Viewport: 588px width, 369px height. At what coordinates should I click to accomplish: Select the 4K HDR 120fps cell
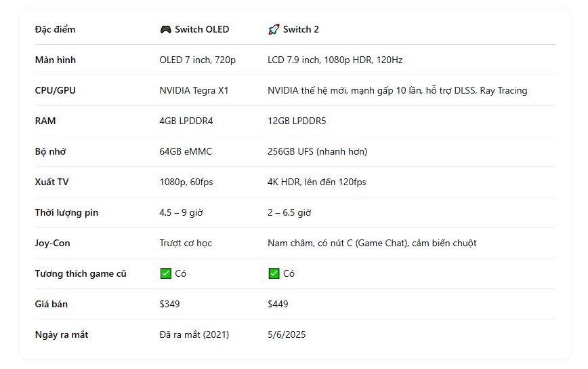(317, 182)
